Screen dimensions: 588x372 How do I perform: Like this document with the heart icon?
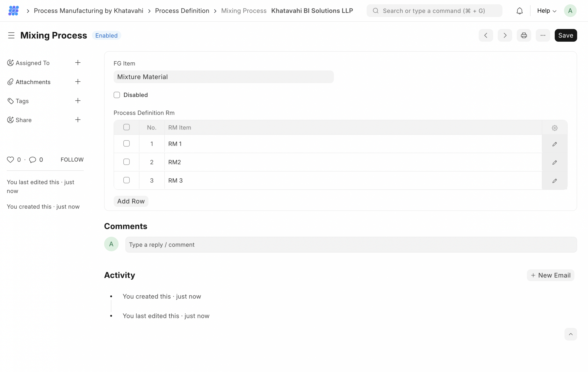click(x=10, y=160)
